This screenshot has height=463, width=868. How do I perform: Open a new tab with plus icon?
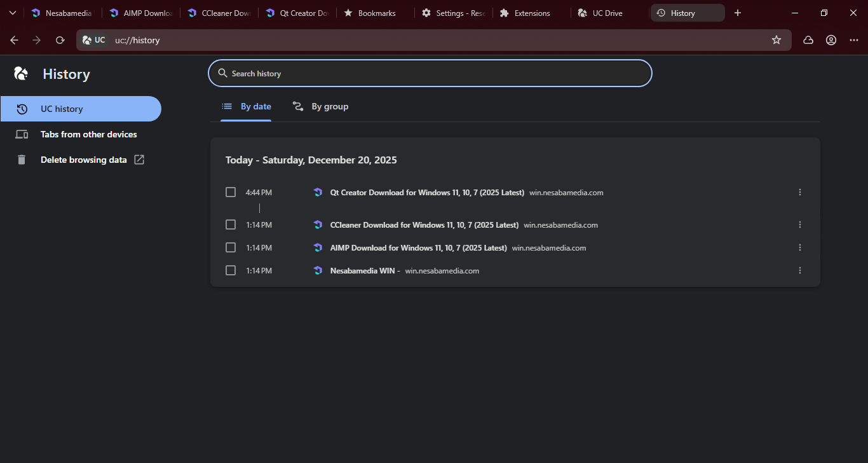point(737,13)
